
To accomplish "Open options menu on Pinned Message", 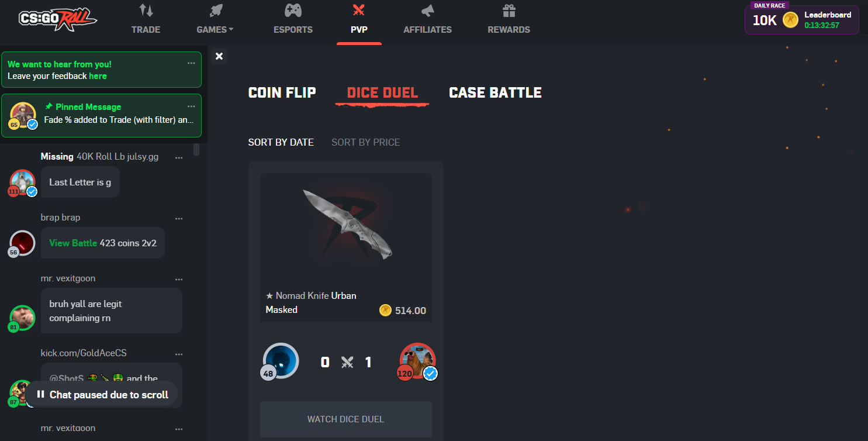I will [x=191, y=106].
